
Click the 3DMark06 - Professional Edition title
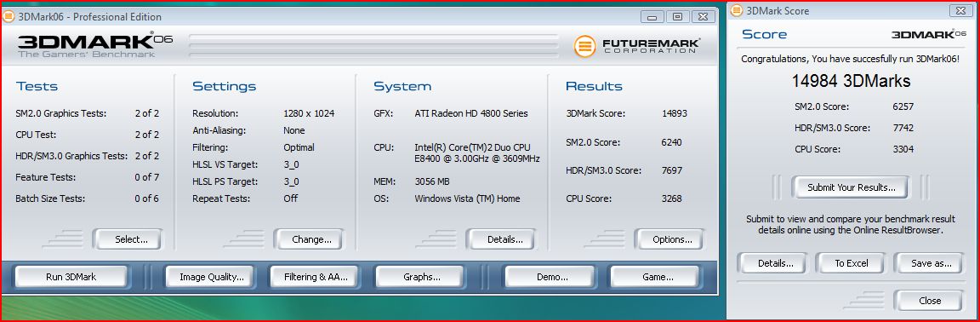tap(90, 17)
